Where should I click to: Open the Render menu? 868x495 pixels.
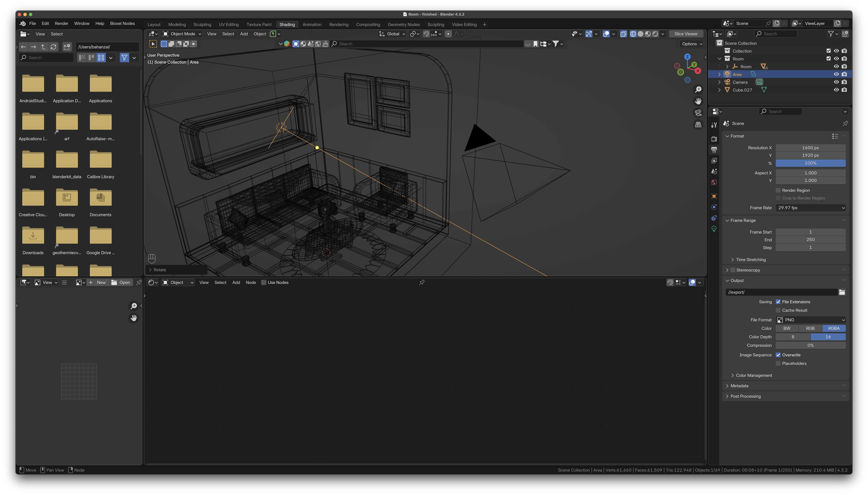[x=61, y=24]
